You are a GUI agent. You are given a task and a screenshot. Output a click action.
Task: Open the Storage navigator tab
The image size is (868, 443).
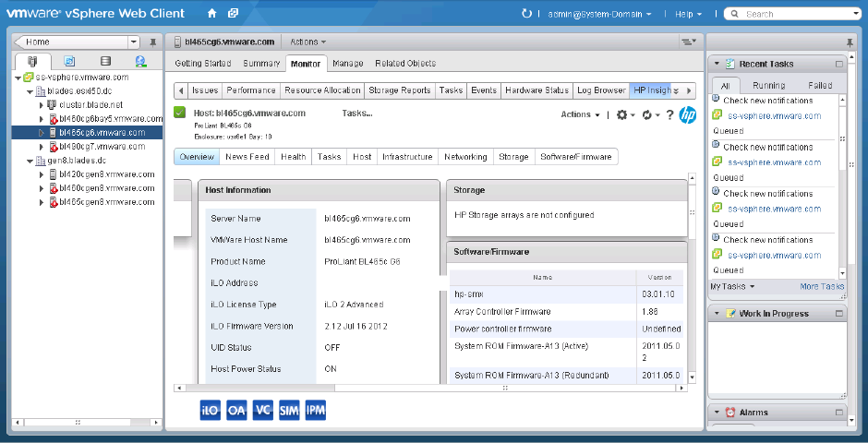tap(105, 62)
